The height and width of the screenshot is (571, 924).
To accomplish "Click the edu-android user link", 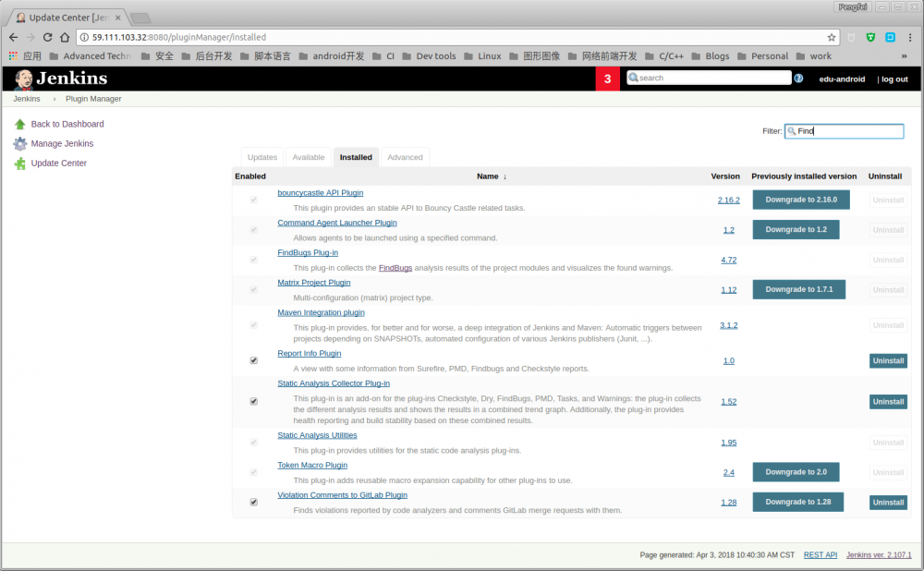I will [842, 79].
